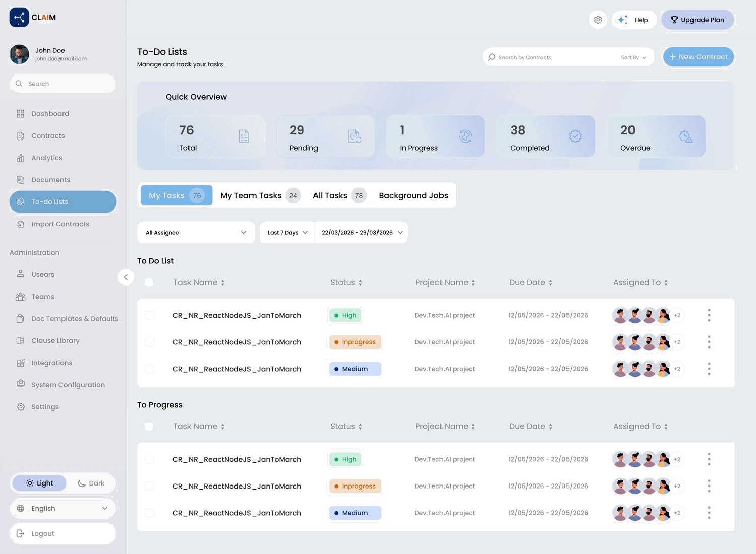Click the green High status badge in To Progress
This screenshot has height=554, width=756.
tap(345, 459)
